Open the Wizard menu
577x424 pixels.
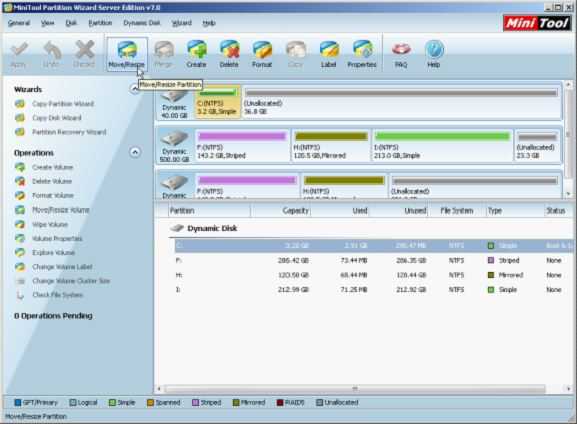[x=182, y=23]
